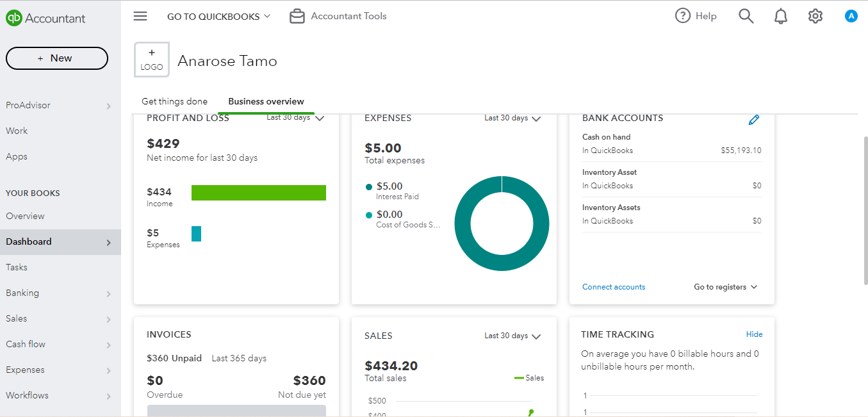This screenshot has width=868, height=417.
Task: Switch to the Get things done tab
Action: pos(174,101)
